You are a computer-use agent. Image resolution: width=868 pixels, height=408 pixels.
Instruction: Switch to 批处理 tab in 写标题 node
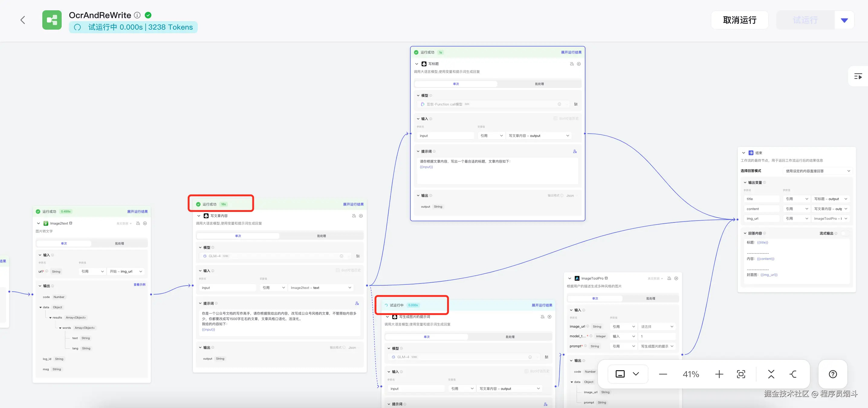pos(539,84)
